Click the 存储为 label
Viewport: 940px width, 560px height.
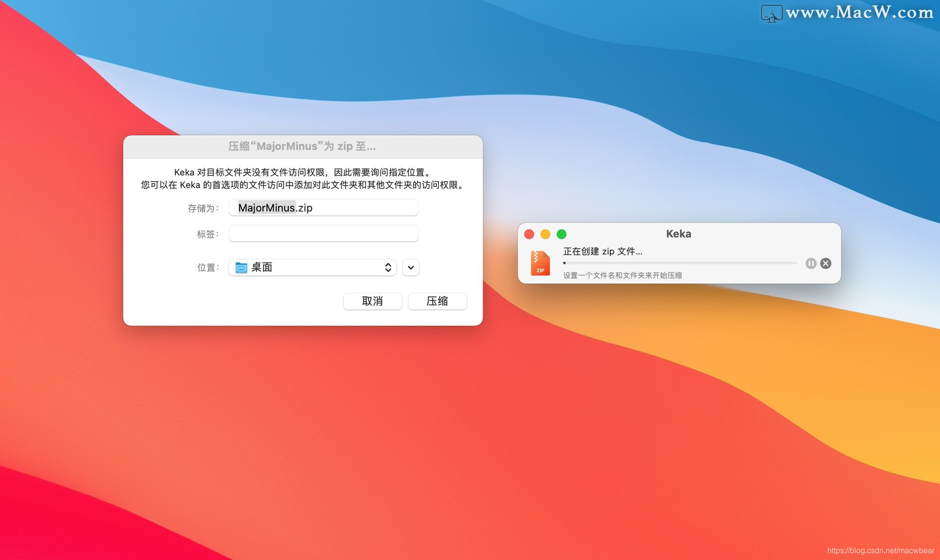tap(203, 208)
